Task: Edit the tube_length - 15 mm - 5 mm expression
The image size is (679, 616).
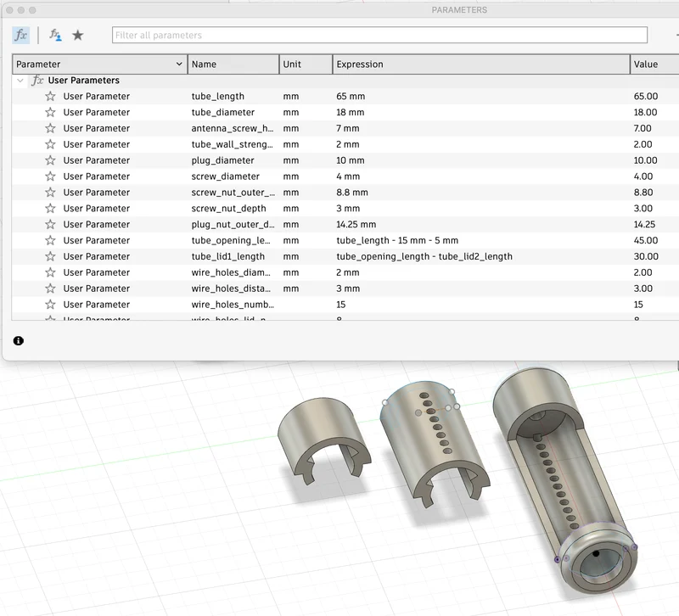Action: 397,240
